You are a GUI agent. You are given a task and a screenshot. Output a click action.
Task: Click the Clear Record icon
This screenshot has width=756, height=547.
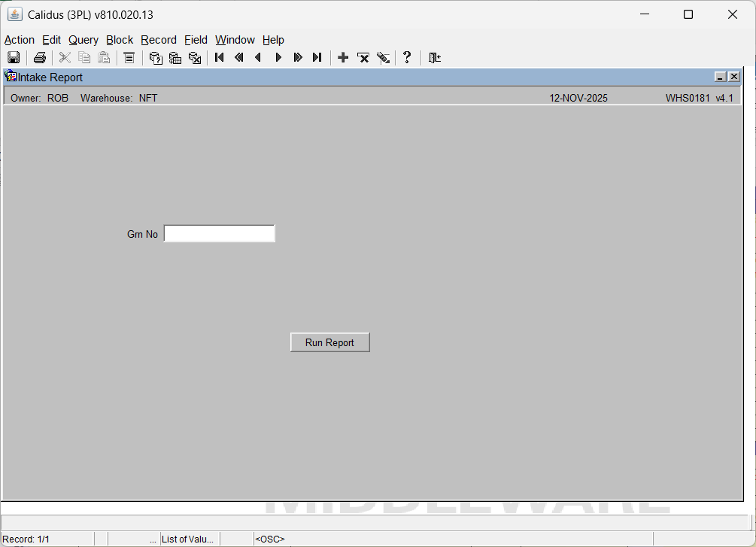point(383,58)
